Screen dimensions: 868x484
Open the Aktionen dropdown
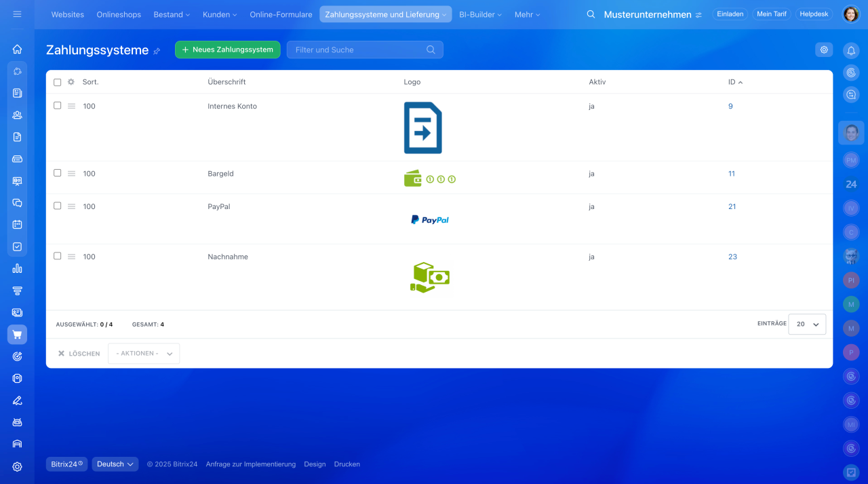pyautogui.click(x=144, y=354)
